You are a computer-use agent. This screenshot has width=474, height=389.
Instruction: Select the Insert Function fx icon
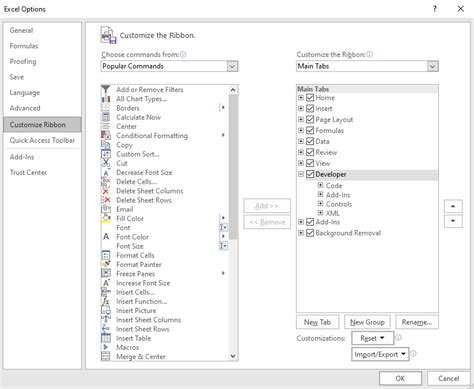[x=106, y=301]
